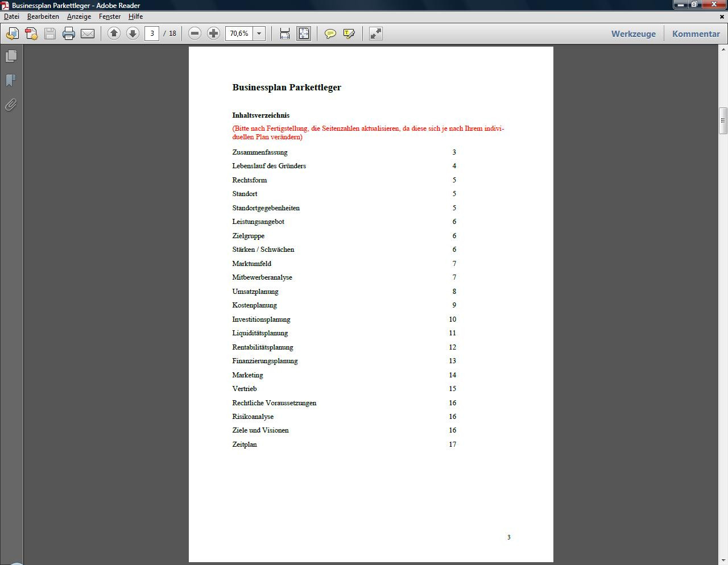The height and width of the screenshot is (565, 728).
Task: Click the Marketing entry
Action: tap(247, 375)
